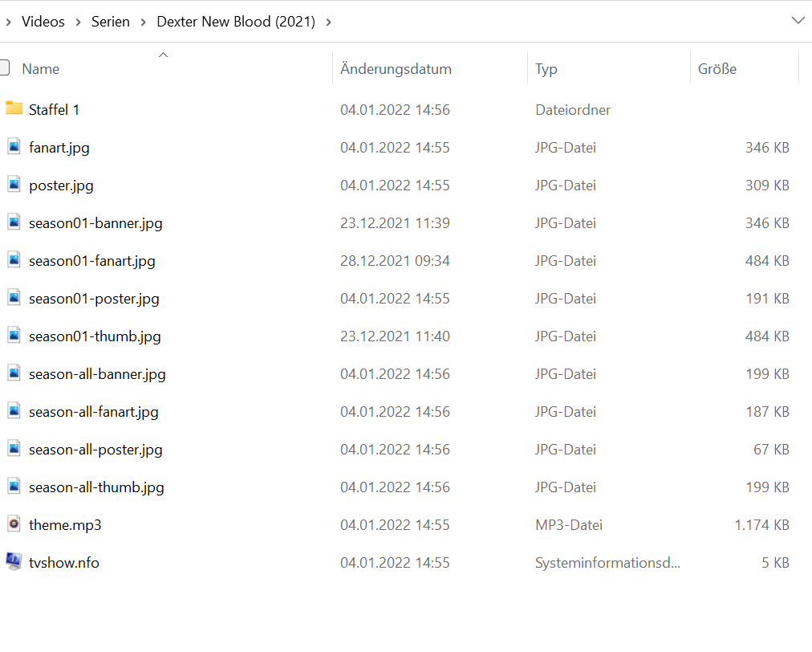Image resolution: width=812 pixels, height=652 pixels.
Task: Select the season-all-fanart.jpg file icon
Action: click(14, 411)
